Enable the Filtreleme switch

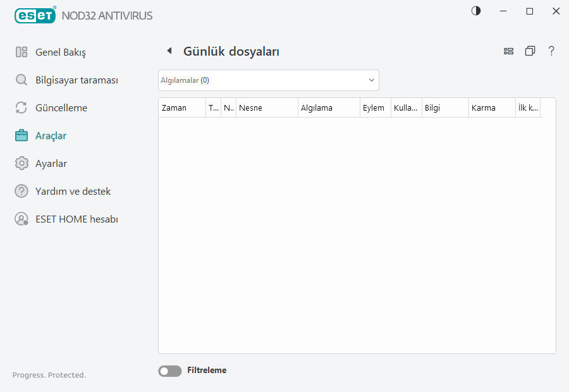(x=169, y=371)
